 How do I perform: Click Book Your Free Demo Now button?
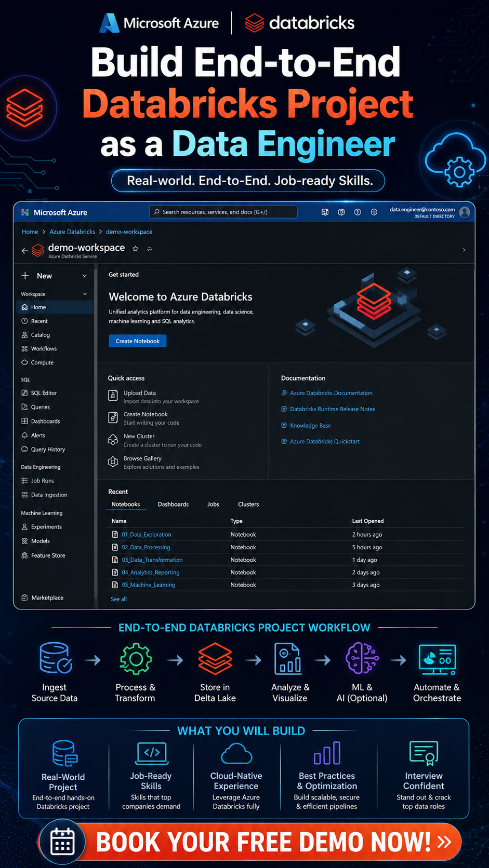[250, 842]
